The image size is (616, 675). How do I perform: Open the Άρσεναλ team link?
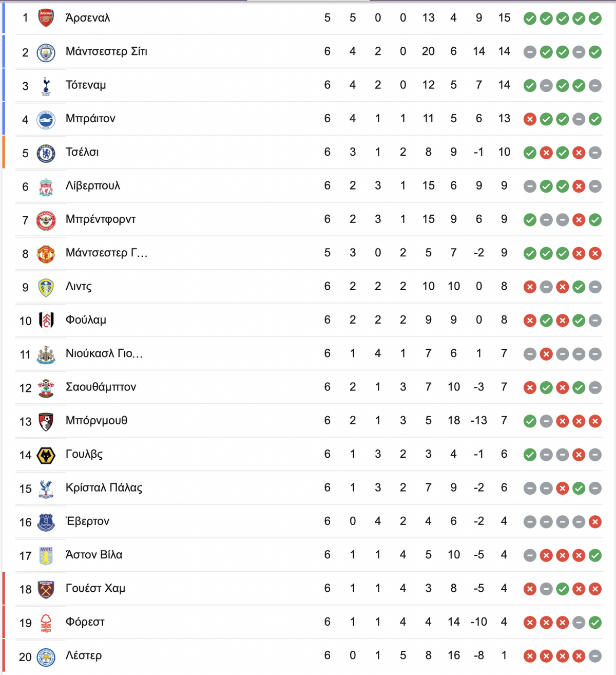88,18
